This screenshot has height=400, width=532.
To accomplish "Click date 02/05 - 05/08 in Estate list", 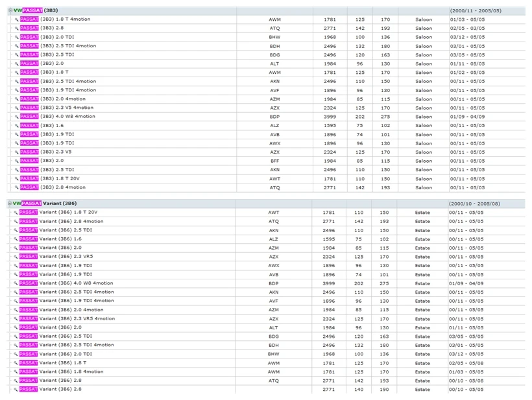I will click(x=466, y=363).
